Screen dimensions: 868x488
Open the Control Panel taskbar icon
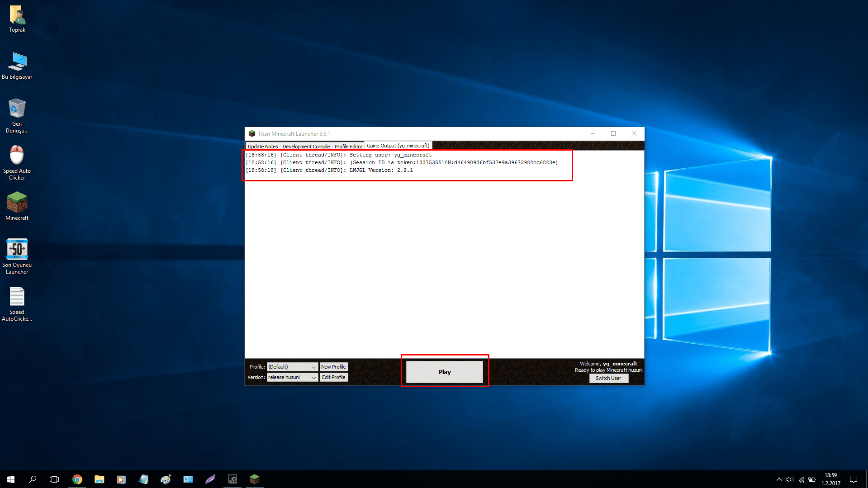click(188, 479)
